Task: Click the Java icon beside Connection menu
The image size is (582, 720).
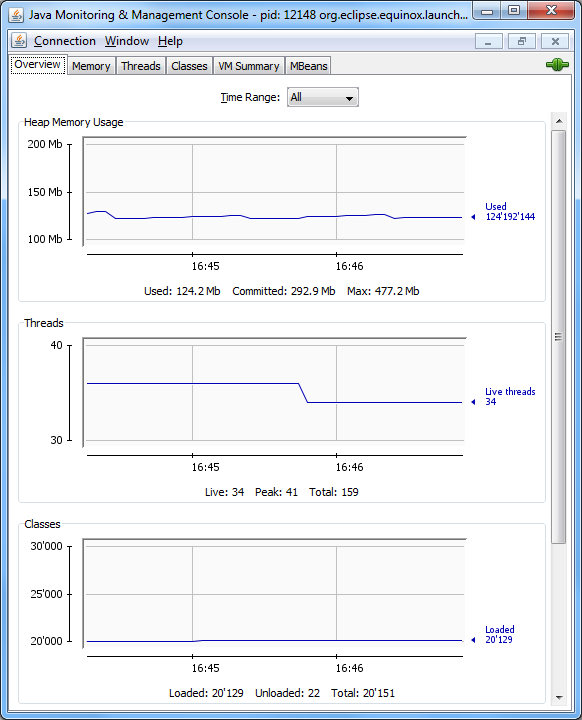Action: point(19,41)
